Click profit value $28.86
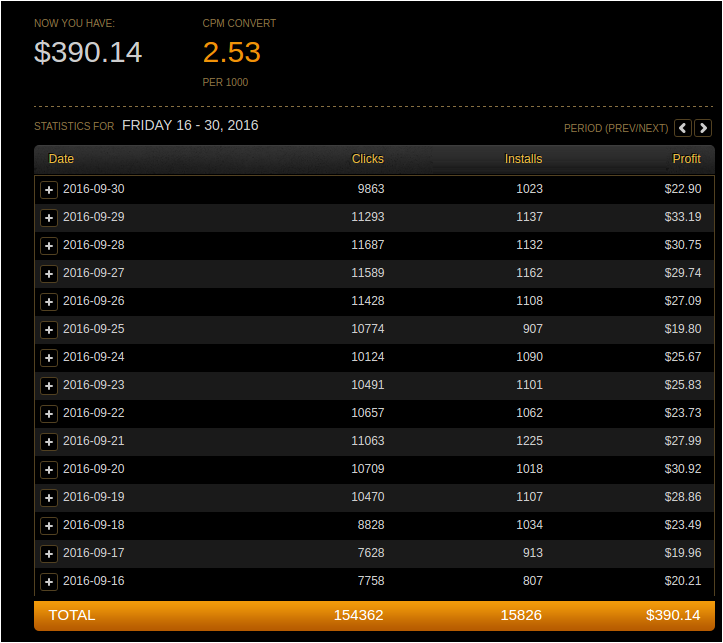The height and width of the screenshot is (643, 723). coord(682,497)
